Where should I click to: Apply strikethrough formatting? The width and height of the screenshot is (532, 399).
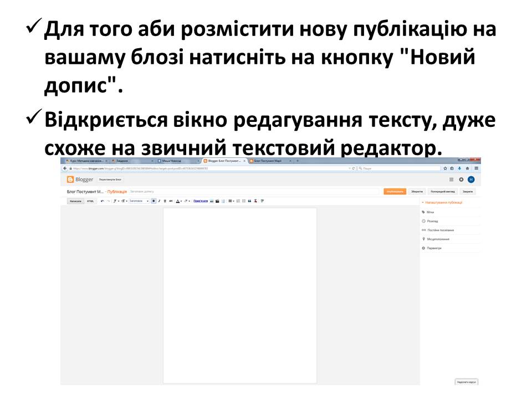coord(171,201)
